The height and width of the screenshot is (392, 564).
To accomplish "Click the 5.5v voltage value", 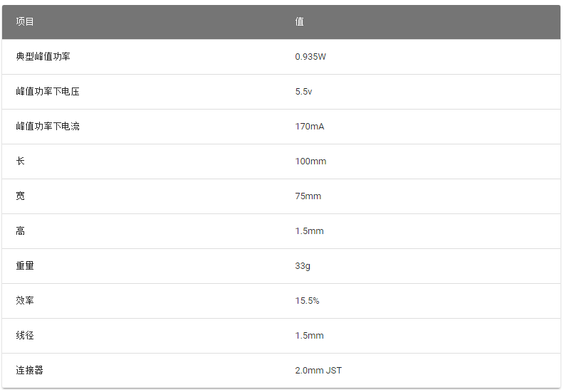I will tap(303, 92).
